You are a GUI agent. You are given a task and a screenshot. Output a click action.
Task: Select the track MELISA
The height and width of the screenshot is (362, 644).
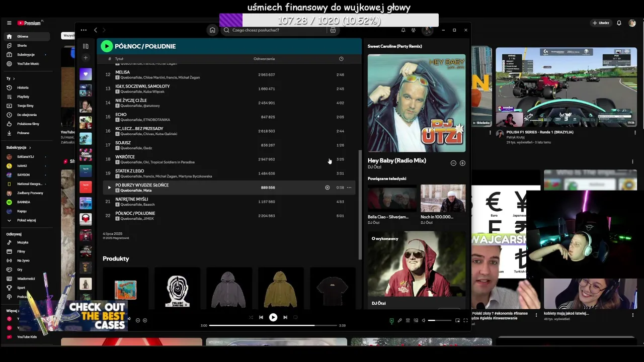[123, 72]
